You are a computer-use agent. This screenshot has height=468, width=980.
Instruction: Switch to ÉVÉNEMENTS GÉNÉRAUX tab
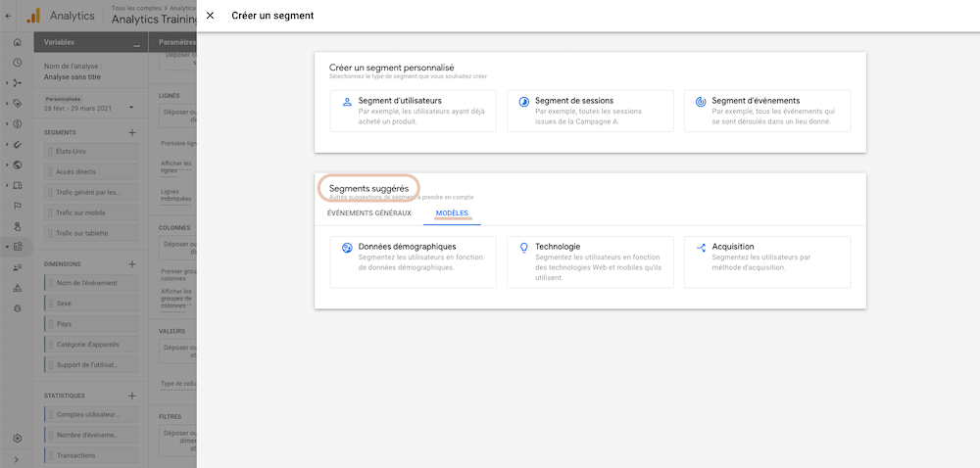point(368,213)
